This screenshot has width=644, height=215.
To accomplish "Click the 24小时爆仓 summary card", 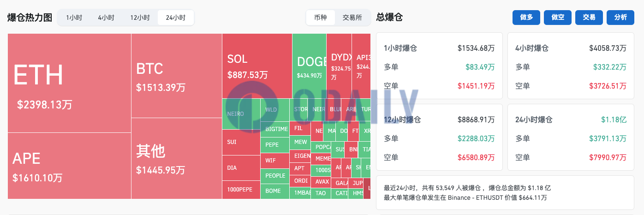I will click(x=571, y=137).
